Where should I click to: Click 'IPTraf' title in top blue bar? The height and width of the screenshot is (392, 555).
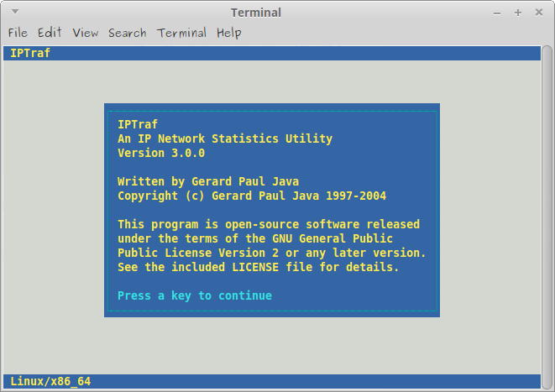pos(30,53)
